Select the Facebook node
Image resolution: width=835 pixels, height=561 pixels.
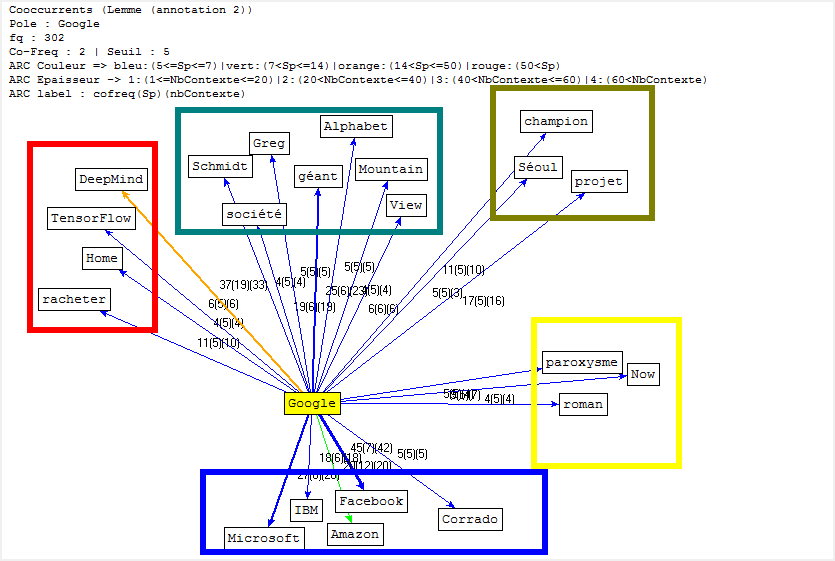pyautogui.click(x=371, y=501)
